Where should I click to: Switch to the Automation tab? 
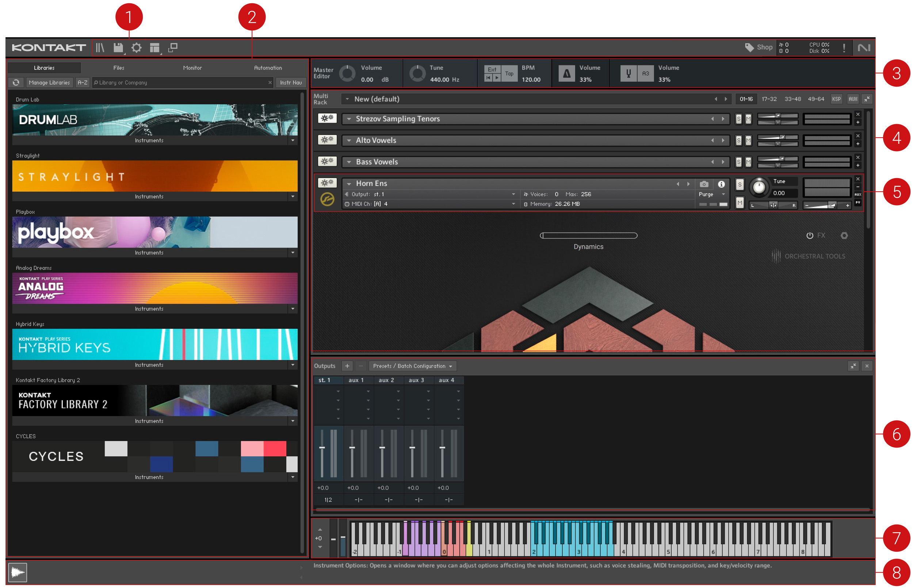268,68
